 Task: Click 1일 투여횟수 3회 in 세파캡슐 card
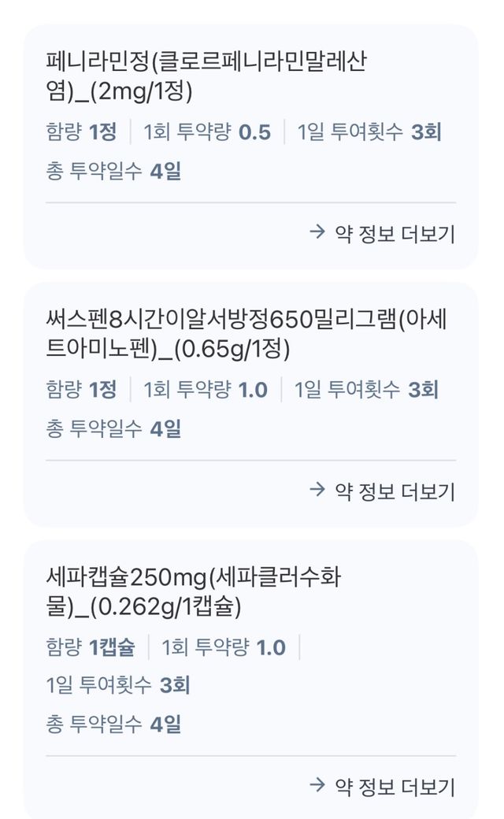click(118, 685)
